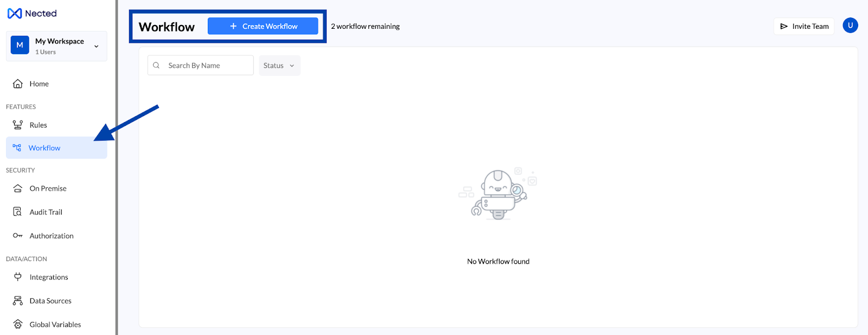Click the Nected logo icon
The width and height of the screenshot is (868, 335).
tap(15, 14)
